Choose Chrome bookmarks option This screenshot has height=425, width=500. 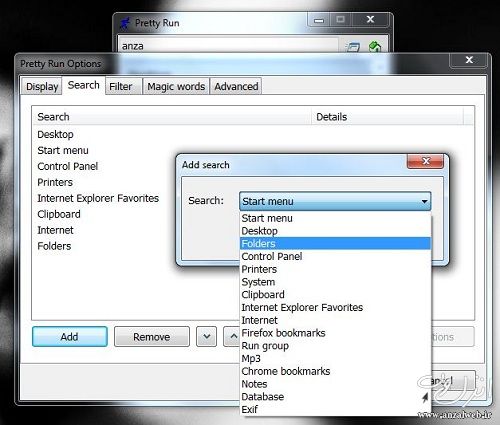pos(335,371)
